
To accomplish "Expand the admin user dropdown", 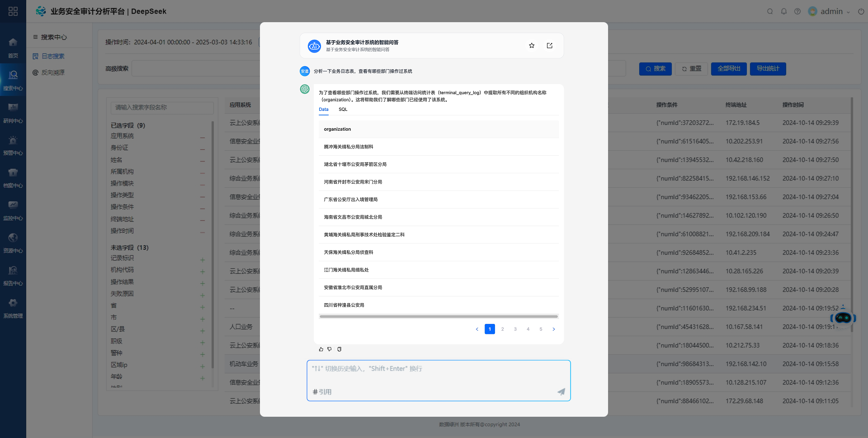I will tap(848, 12).
